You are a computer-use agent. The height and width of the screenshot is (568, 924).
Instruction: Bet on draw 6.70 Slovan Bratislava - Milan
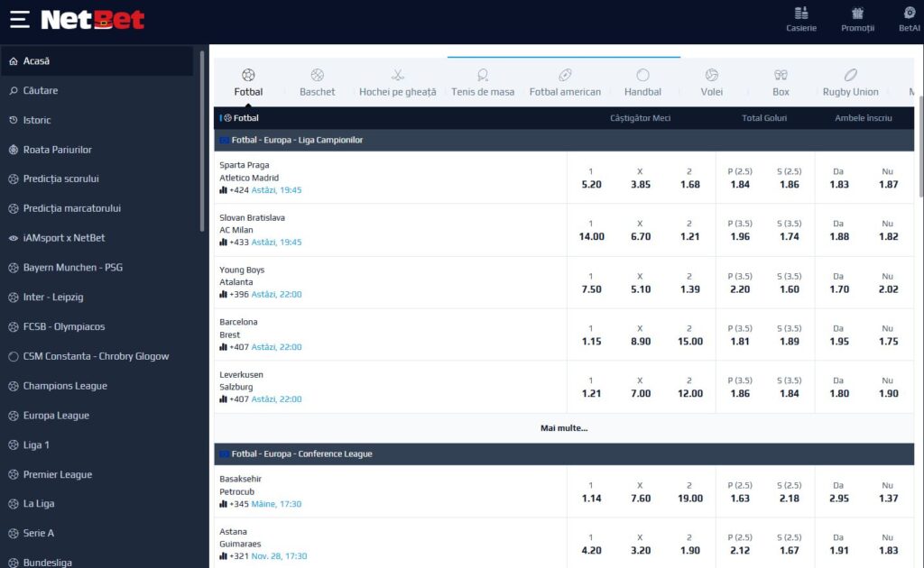(x=641, y=230)
